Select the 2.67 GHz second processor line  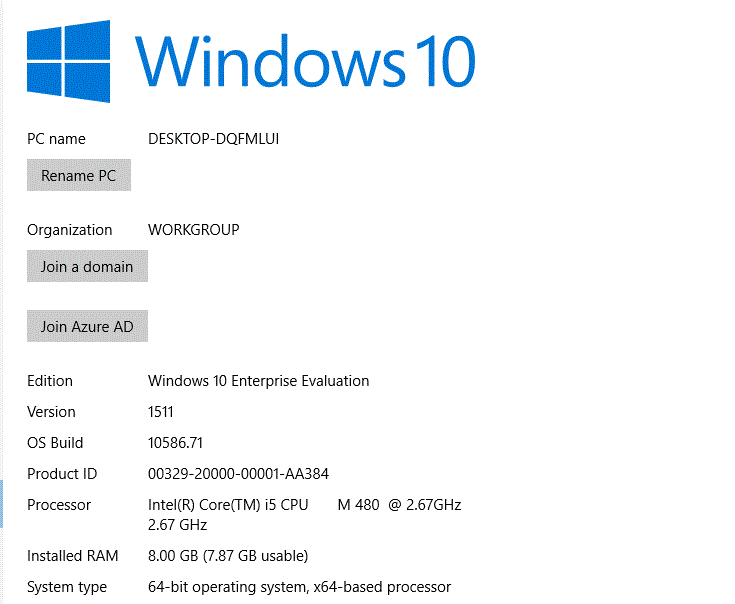coord(177,524)
